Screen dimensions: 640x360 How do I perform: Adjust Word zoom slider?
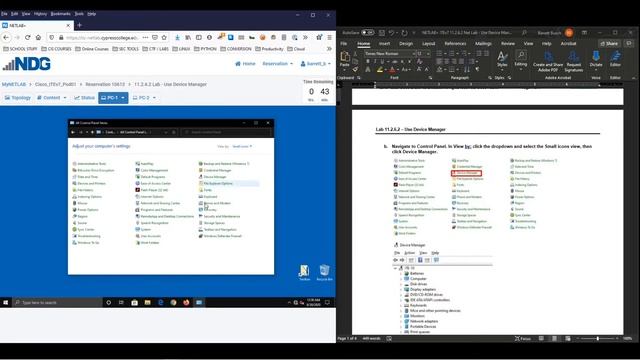(x=598, y=338)
